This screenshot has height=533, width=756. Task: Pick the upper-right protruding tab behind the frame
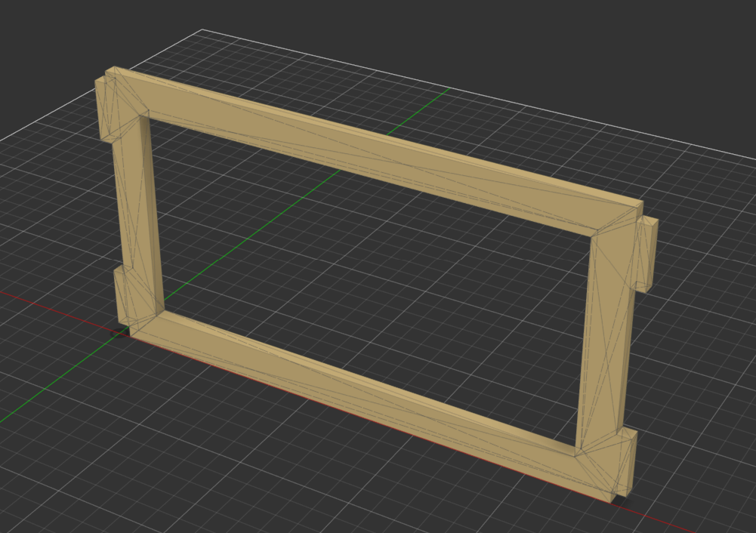pyautogui.click(x=648, y=253)
